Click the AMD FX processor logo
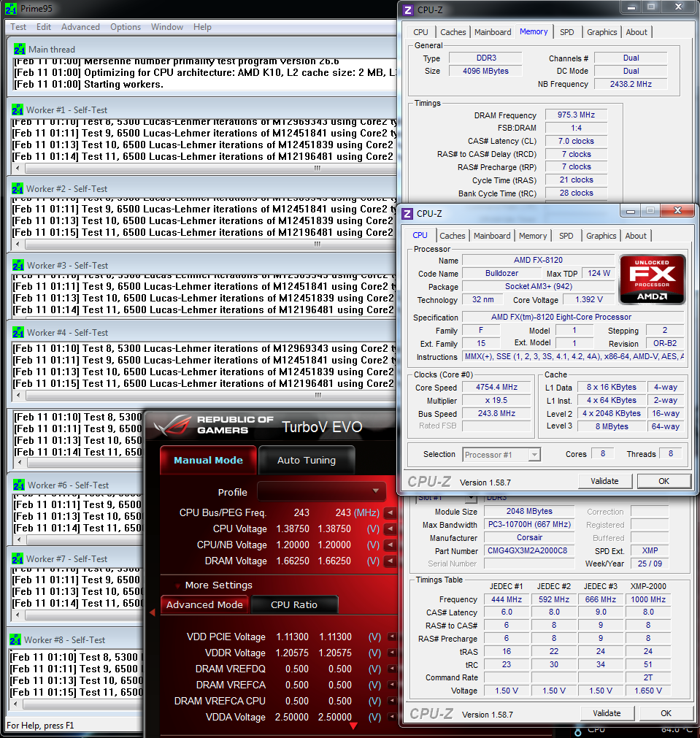This screenshot has width=700, height=738. [x=652, y=280]
